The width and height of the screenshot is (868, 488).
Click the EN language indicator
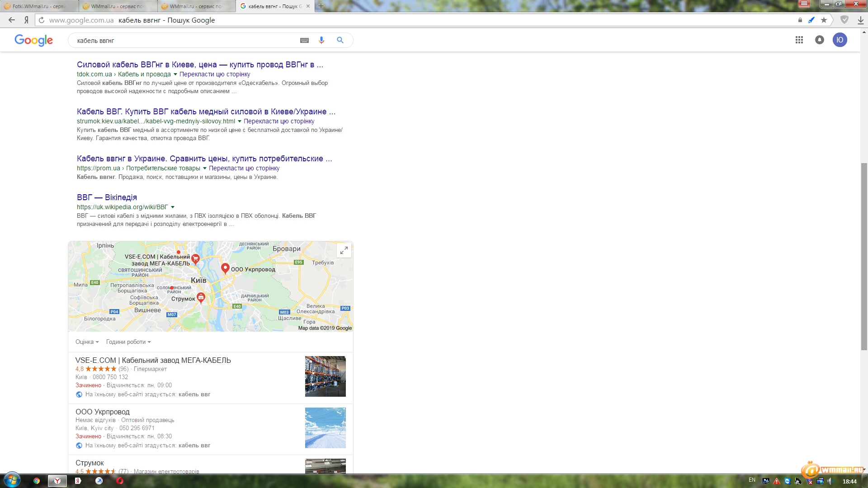[x=752, y=480]
